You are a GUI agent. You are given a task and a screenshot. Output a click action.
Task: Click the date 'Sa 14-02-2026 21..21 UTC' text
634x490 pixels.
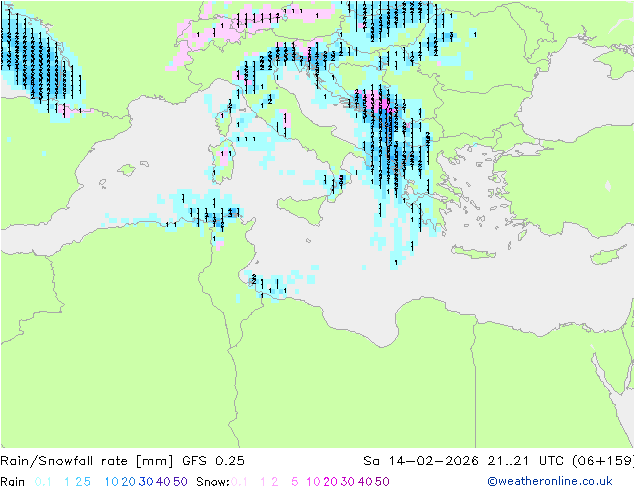[x=466, y=461]
